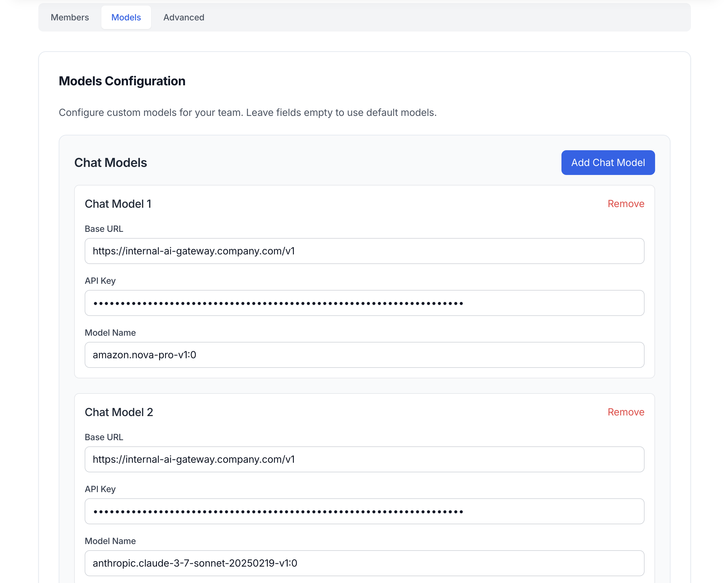Click API Key label in Chat Model 1

click(x=100, y=281)
